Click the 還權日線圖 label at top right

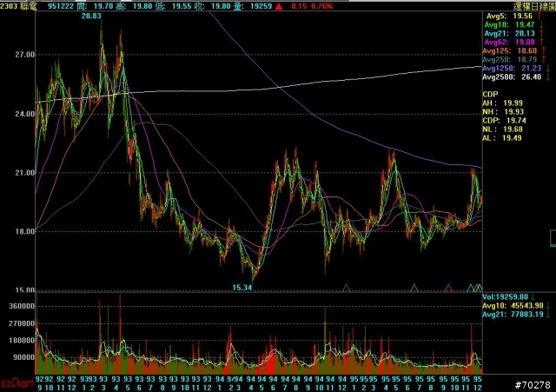[534, 6]
